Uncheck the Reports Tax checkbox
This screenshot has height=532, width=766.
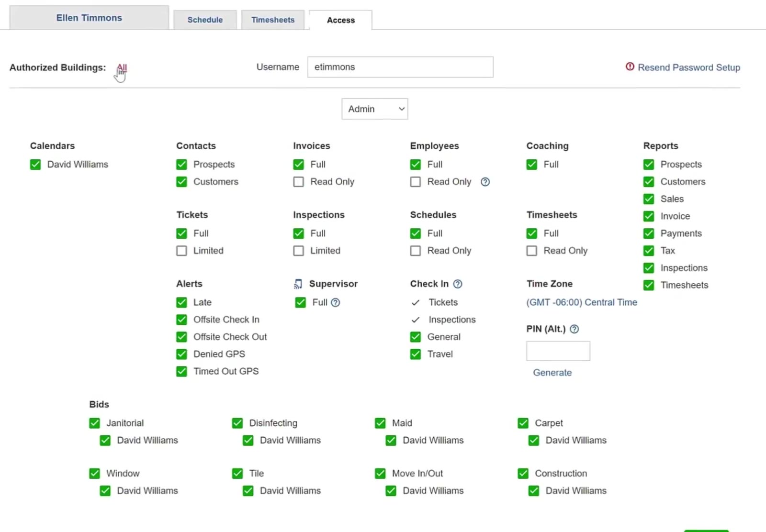649,251
